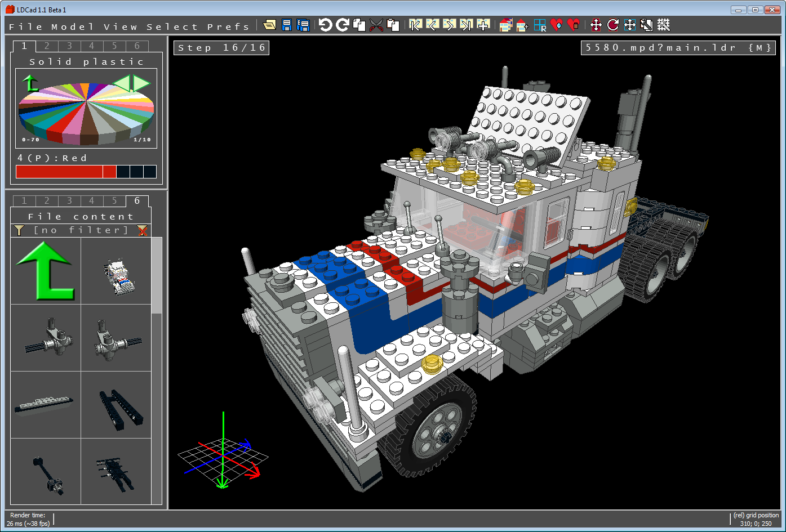786x532 pixels.
Task: Open the Select menu
Action: click(x=172, y=26)
